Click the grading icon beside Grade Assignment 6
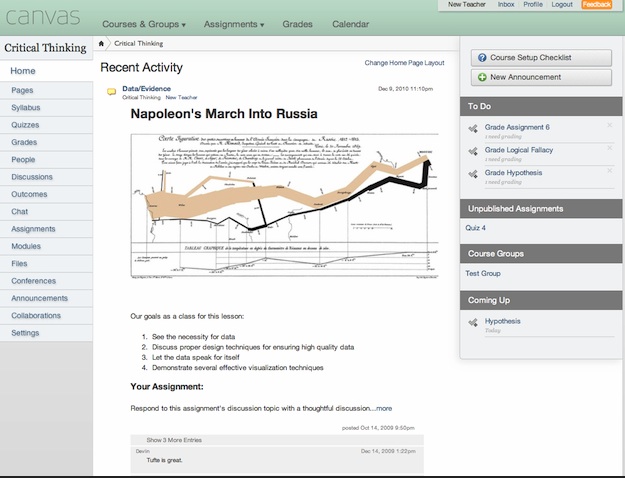The image size is (625, 478). (x=473, y=128)
